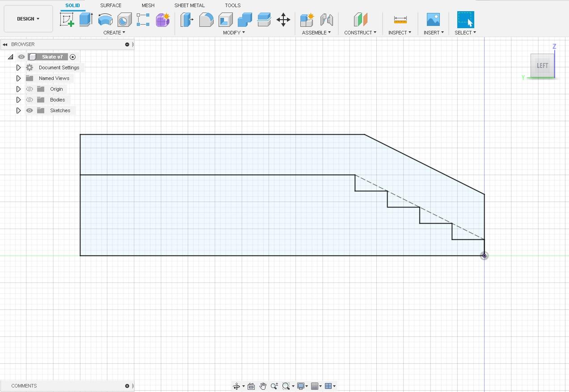
Task: Click the Document Settings gear icon
Action: click(x=30, y=67)
